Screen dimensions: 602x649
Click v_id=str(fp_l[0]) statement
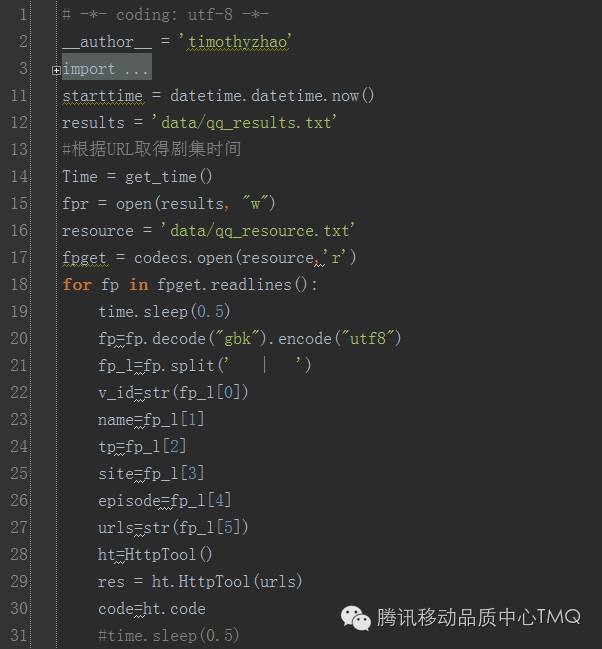[173, 393]
